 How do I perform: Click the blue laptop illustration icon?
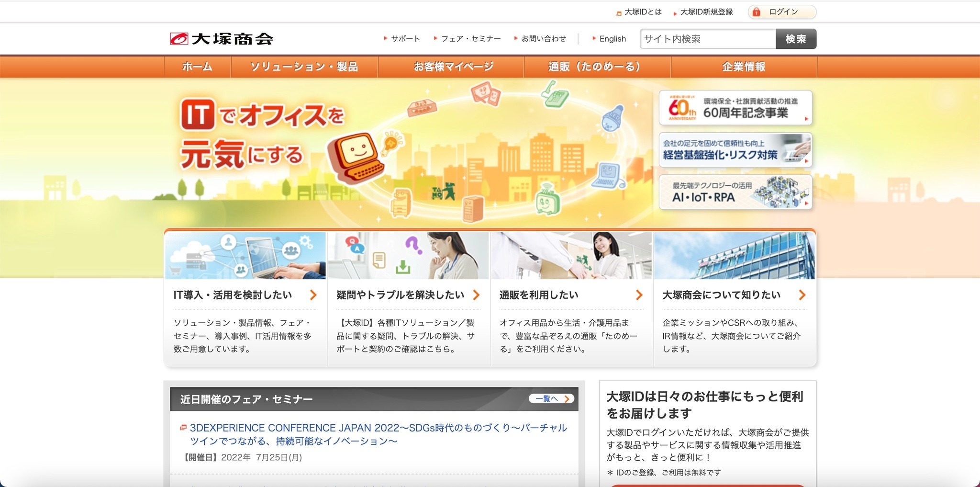[x=608, y=176]
